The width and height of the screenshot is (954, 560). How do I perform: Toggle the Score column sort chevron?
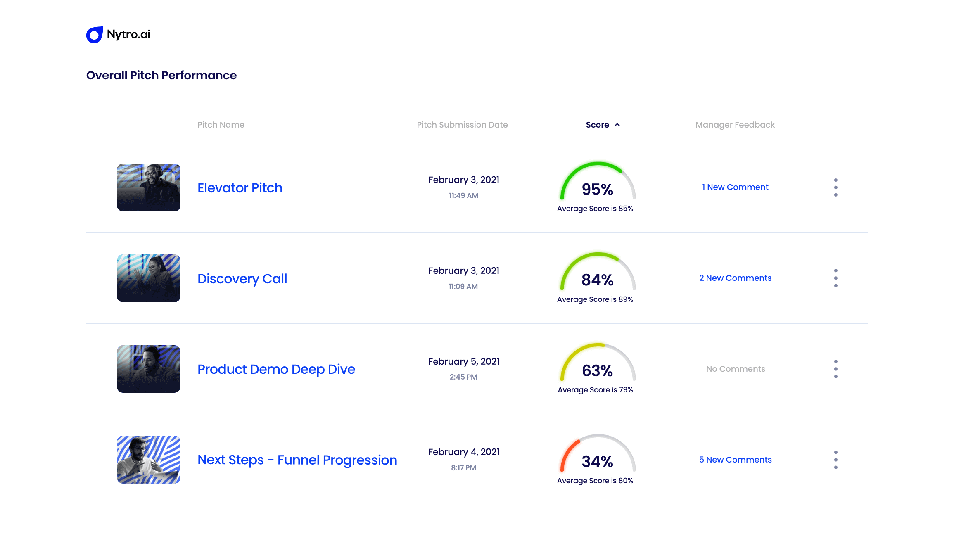click(x=617, y=125)
